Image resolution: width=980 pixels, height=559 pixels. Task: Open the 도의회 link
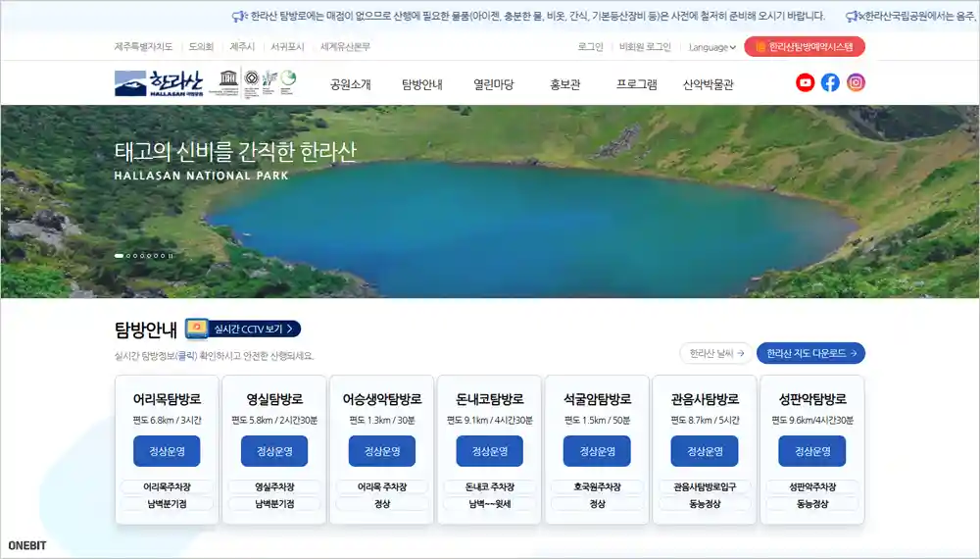click(201, 47)
